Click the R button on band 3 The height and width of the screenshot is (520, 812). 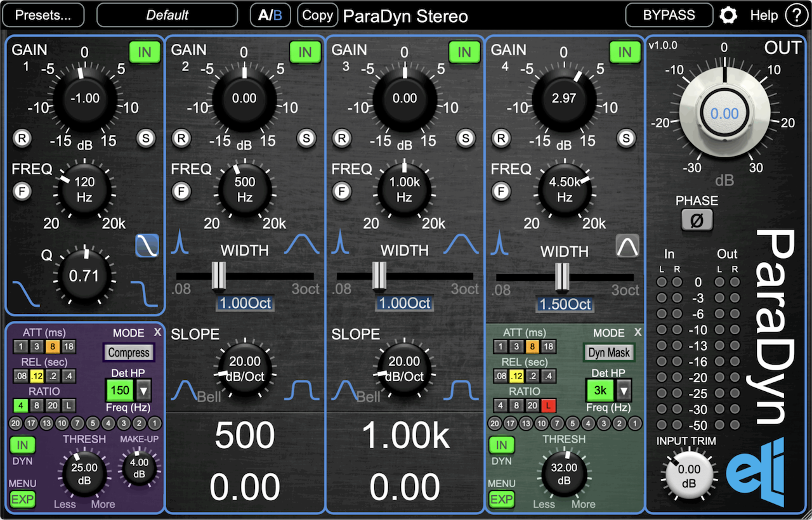click(342, 138)
